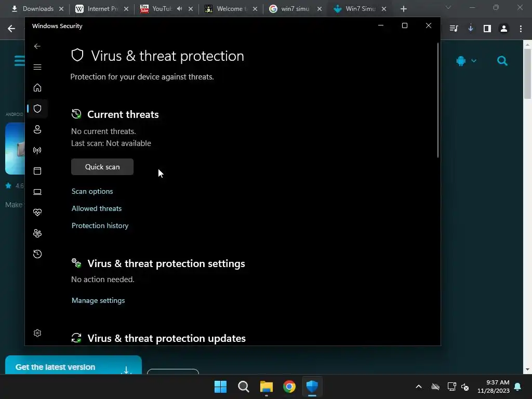This screenshot has height=399, width=532.
Task: Open Windows Security settings gear
Action: (x=37, y=333)
